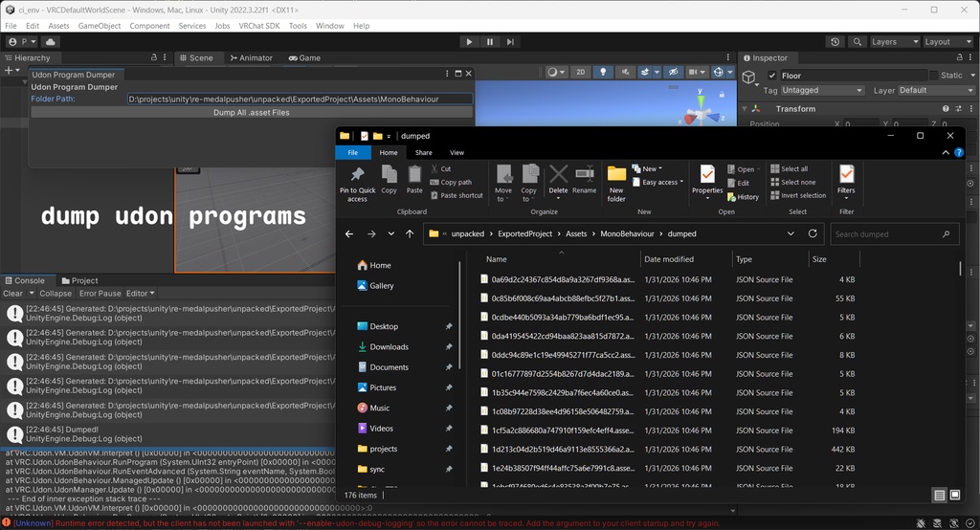Screen dimensions: 980x530
Task: Refresh the dumped folder view
Action: pos(813,233)
